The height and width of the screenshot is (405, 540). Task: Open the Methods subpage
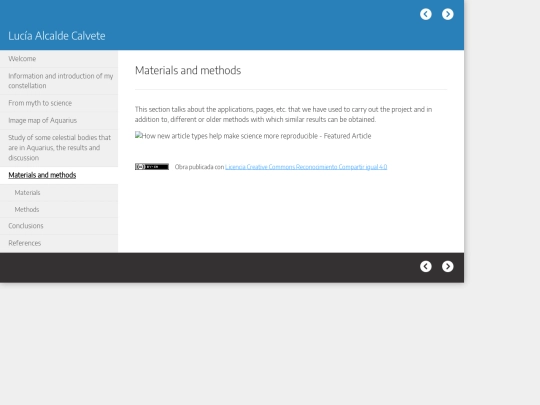tap(59, 209)
